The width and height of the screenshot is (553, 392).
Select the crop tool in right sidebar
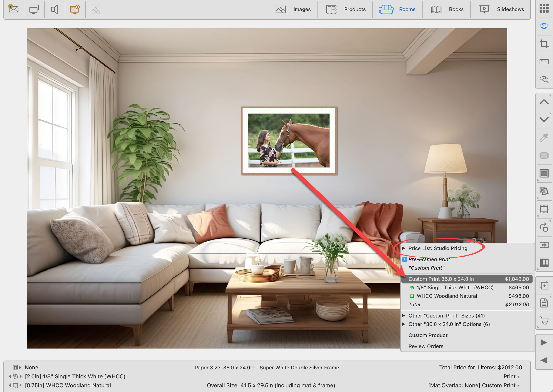point(544,44)
